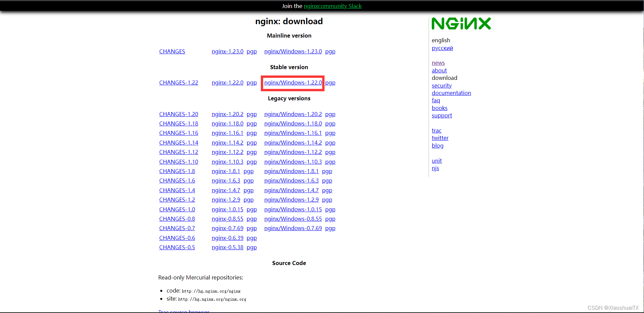The image size is (644, 313).
Task: Click the site repository URL hg.nginx.org/nginx.org
Action: [212, 299]
